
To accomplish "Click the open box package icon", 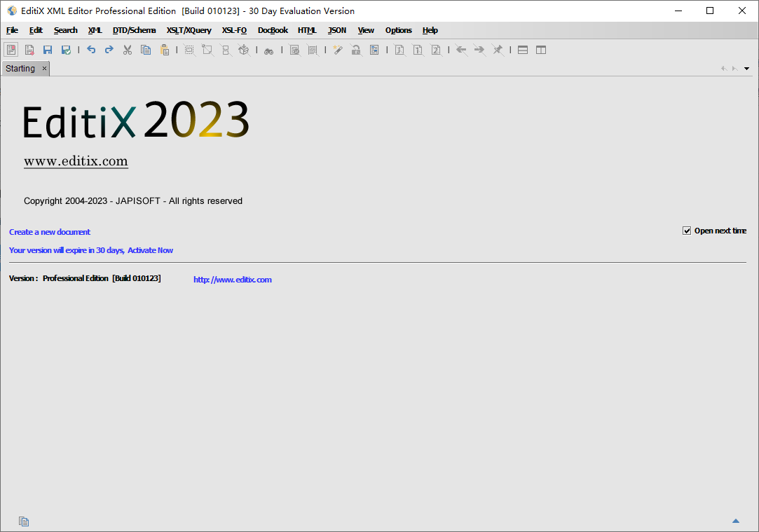I will (244, 50).
